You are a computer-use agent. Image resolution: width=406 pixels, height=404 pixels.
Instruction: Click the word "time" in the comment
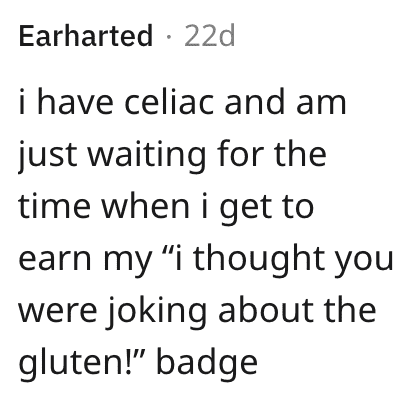tap(54, 206)
